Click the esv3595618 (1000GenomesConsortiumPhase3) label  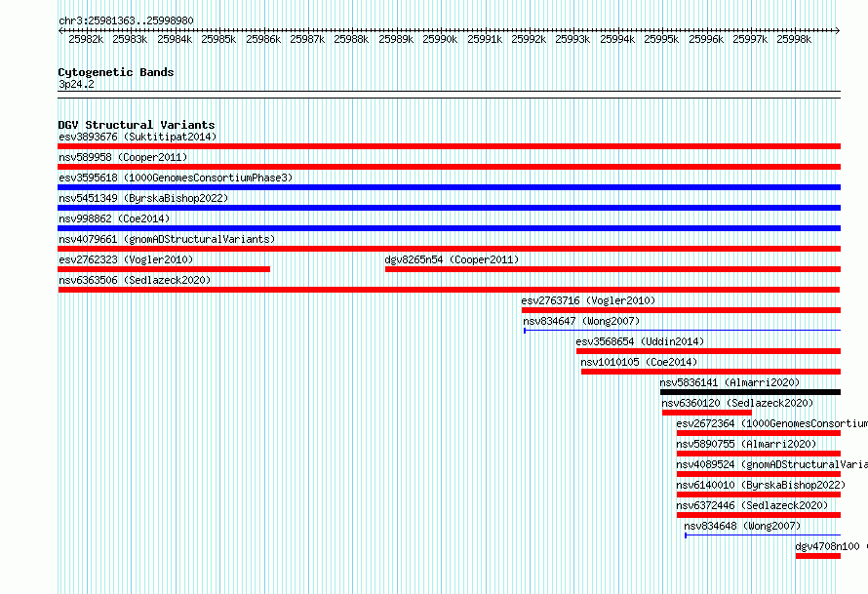click(x=176, y=178)
